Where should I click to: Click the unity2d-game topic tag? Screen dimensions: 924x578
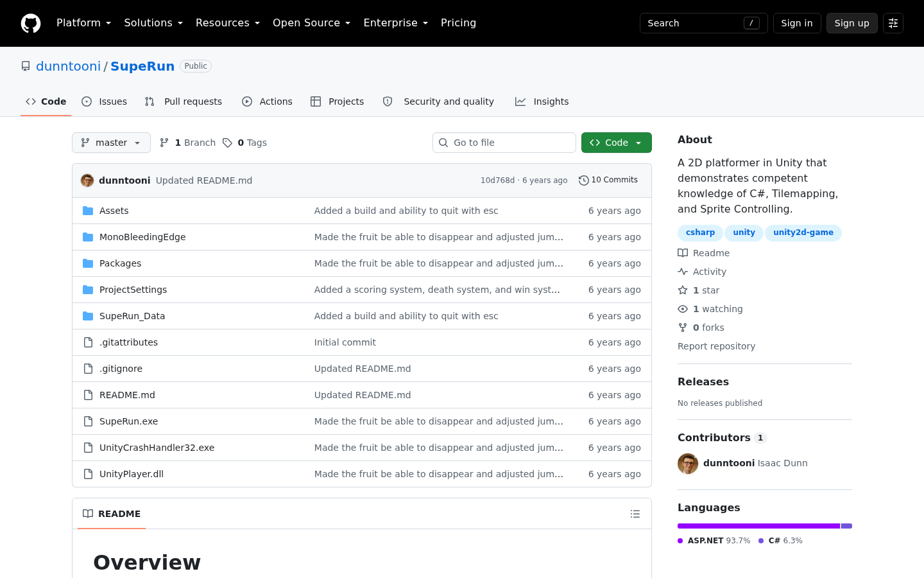[x=803, y=232]
